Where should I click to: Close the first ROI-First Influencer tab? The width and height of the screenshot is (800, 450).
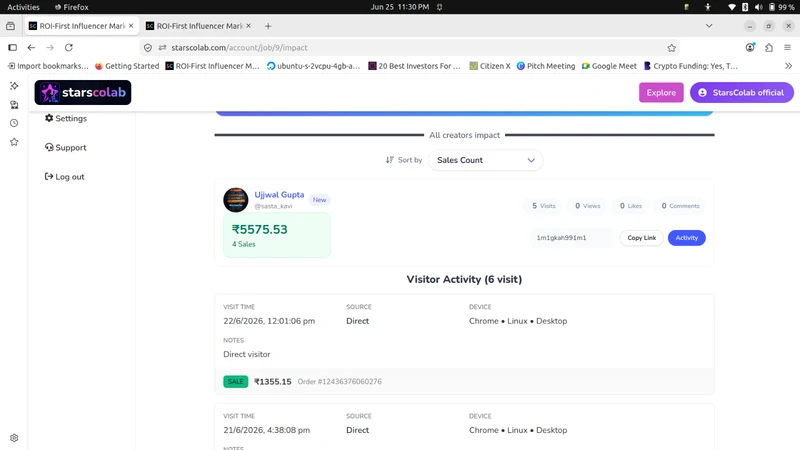(x=131, y=26)
